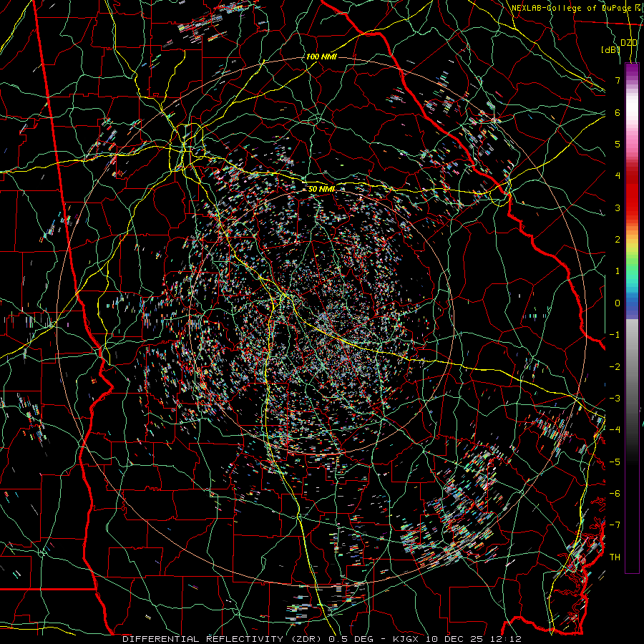Click the [dB] units label
Viewport: 644px width, 644px height.
[610, 50]
